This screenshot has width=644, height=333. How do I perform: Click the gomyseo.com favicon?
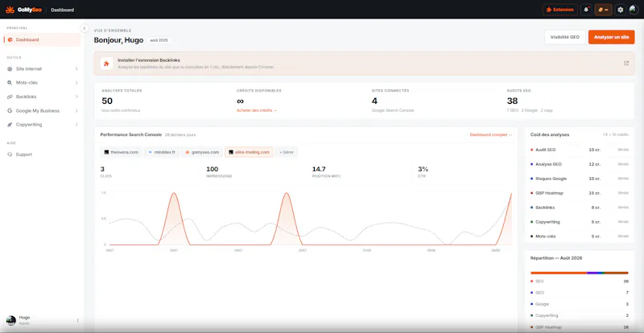188,152
